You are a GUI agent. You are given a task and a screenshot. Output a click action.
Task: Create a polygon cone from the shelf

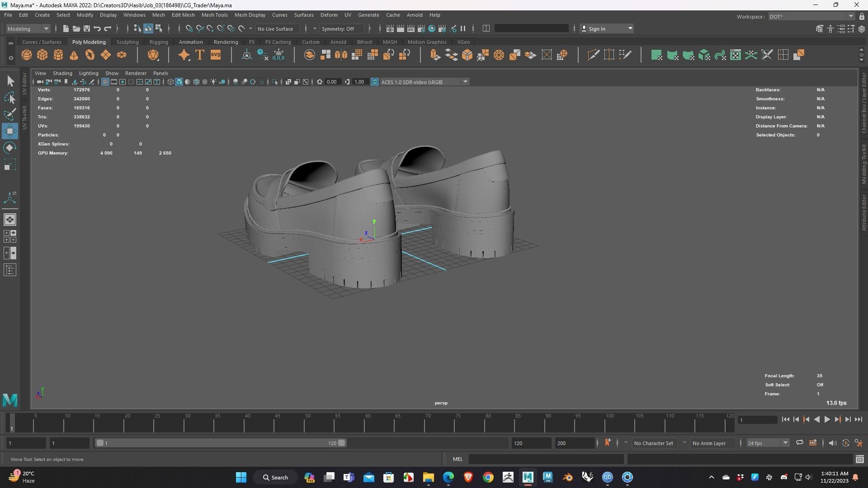tap(74, 55)
